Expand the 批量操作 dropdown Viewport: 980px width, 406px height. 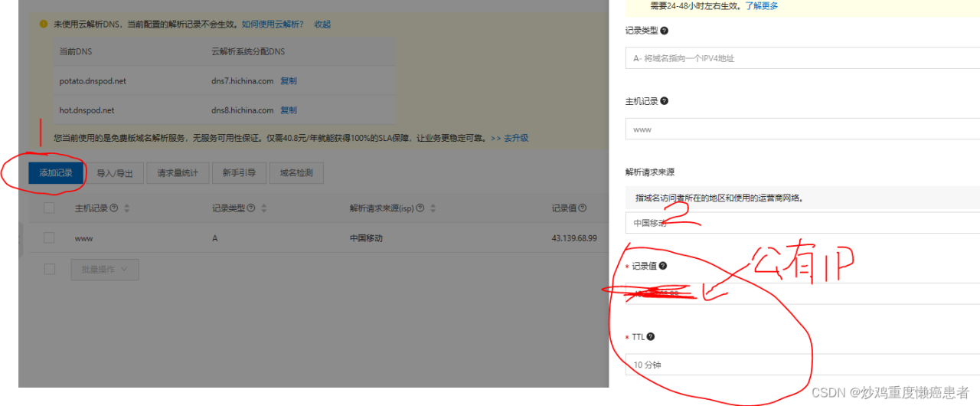[x=105, y=269]
